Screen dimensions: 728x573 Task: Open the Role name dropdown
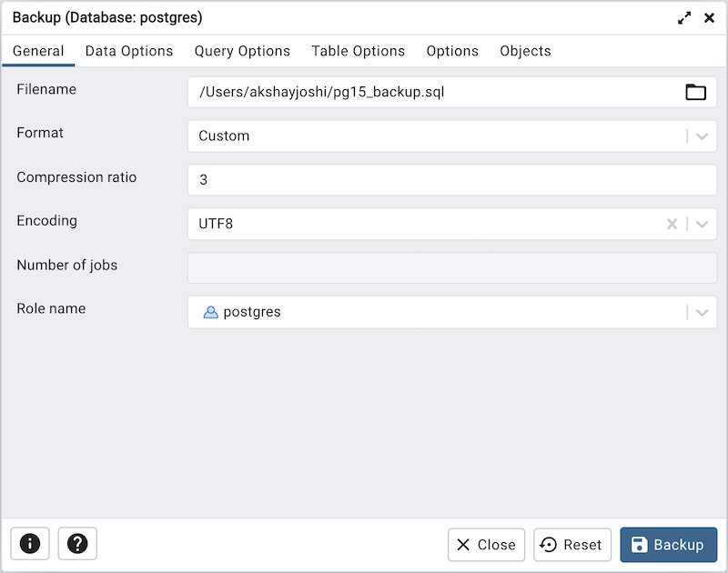tap(701, 311)
